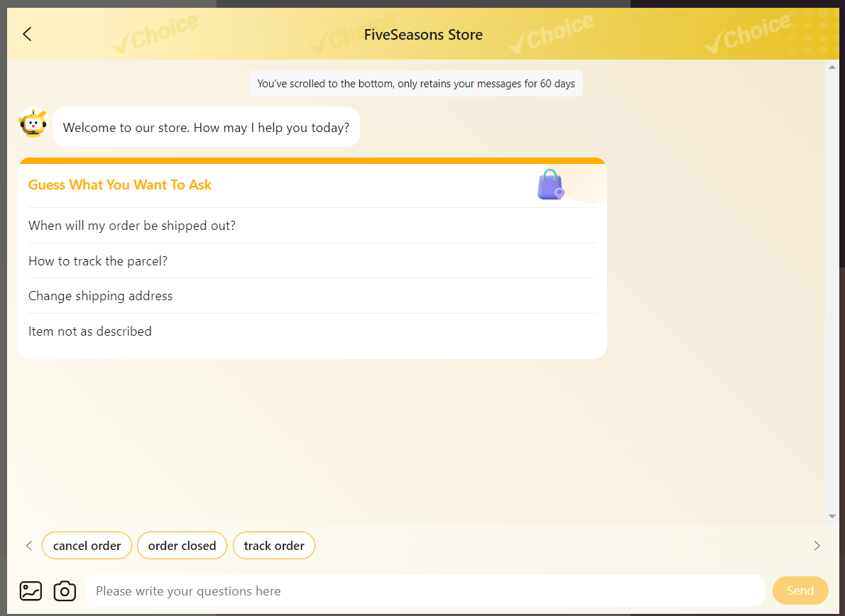
Task: Ask 'How to track the parcel?'
Action: tap(312, 261)
